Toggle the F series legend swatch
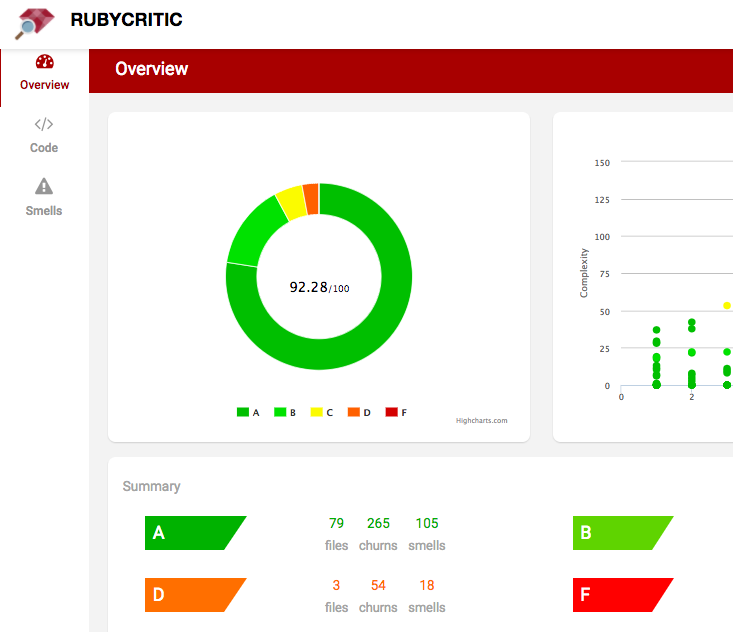This screenshot has width=733, height=632. click(x=391, y=412)
